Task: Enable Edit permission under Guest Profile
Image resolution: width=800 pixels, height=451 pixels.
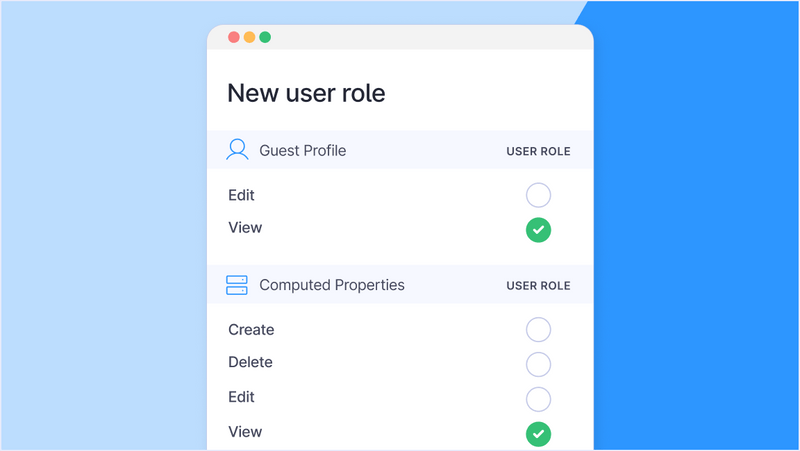Action: tap(538, 195)
